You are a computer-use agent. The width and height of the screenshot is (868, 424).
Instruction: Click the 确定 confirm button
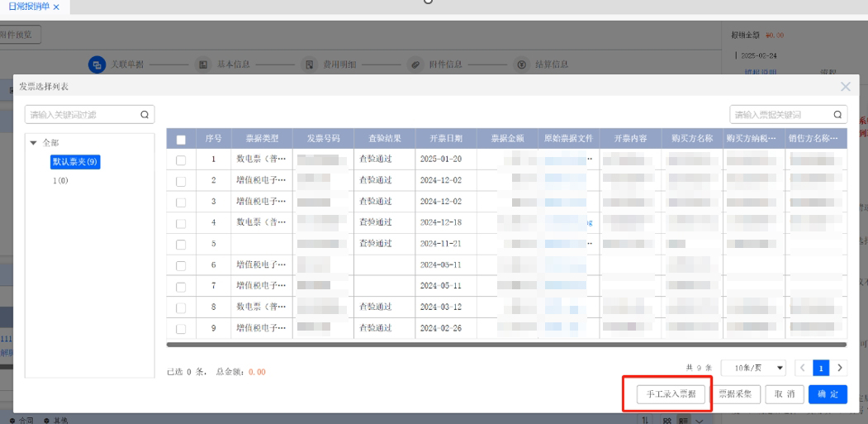click(x=828, y=395)
